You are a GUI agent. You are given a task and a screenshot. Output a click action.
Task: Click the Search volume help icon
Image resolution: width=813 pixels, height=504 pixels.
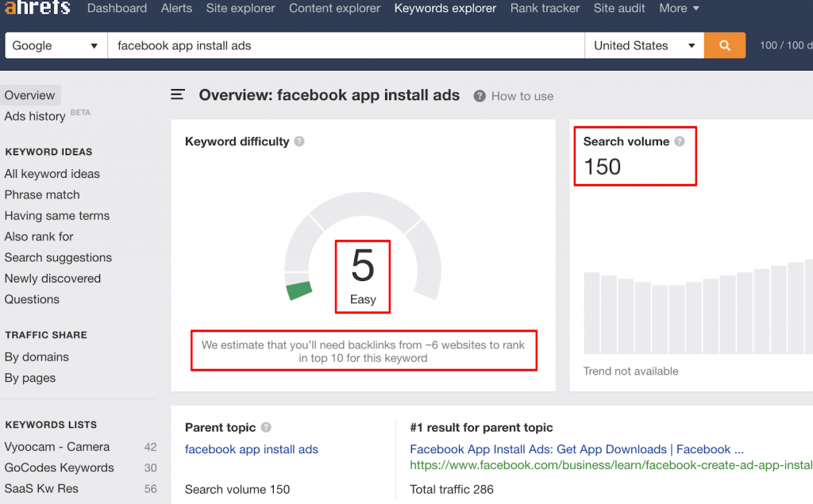pyautogui.click(x=680, y=141)
